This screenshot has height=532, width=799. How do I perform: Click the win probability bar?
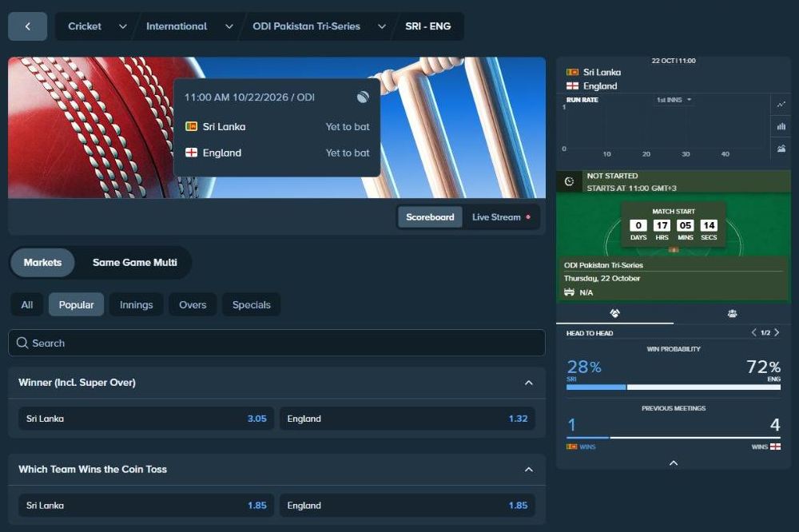[673, 387]
